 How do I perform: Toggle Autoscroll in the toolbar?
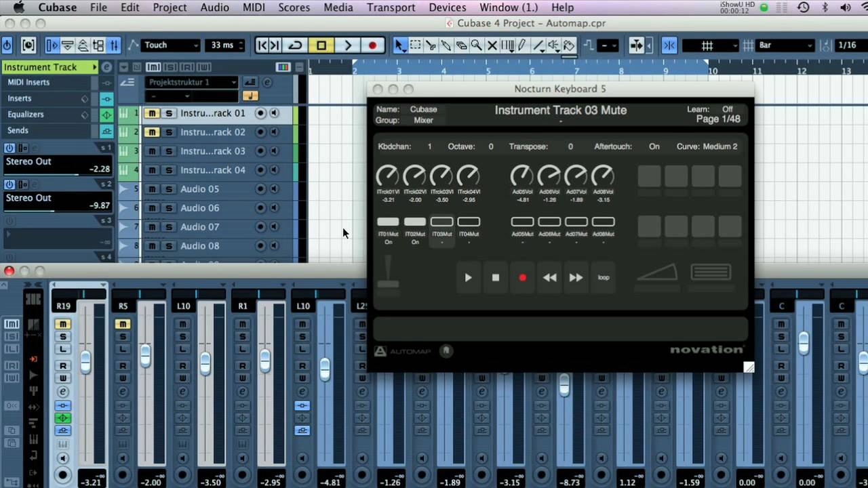click(x=636, y=45)
